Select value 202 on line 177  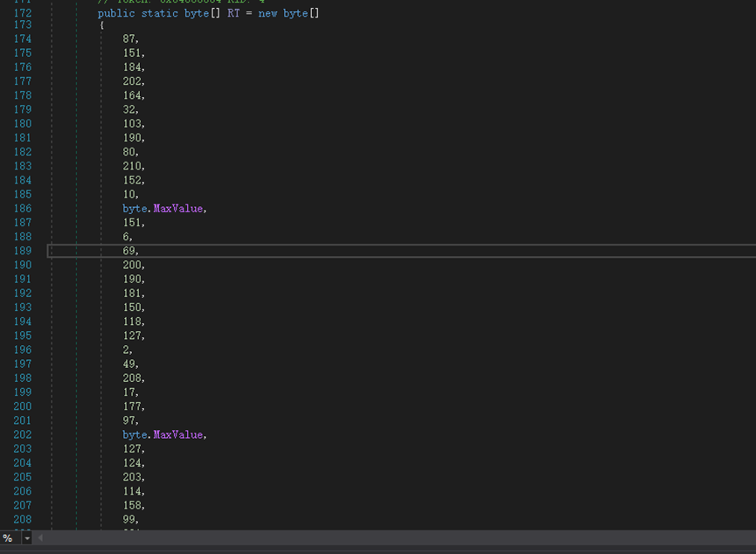(132, 81)
